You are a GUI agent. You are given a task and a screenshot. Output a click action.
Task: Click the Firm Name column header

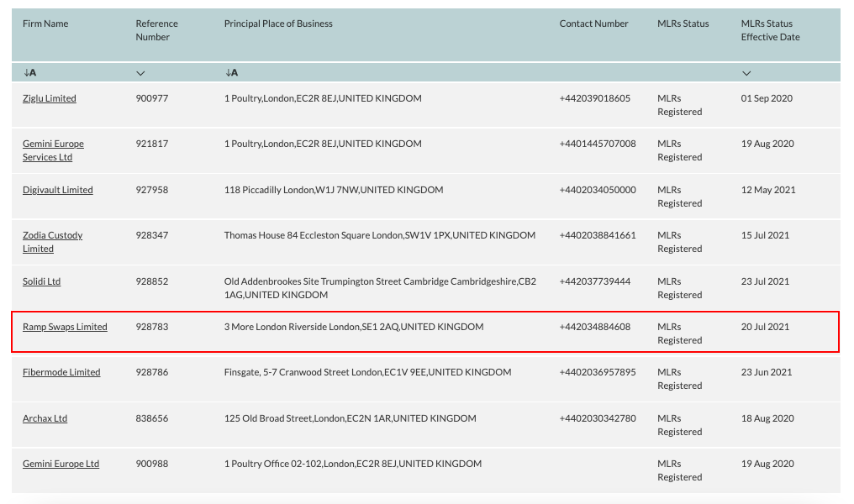(45, 24)
